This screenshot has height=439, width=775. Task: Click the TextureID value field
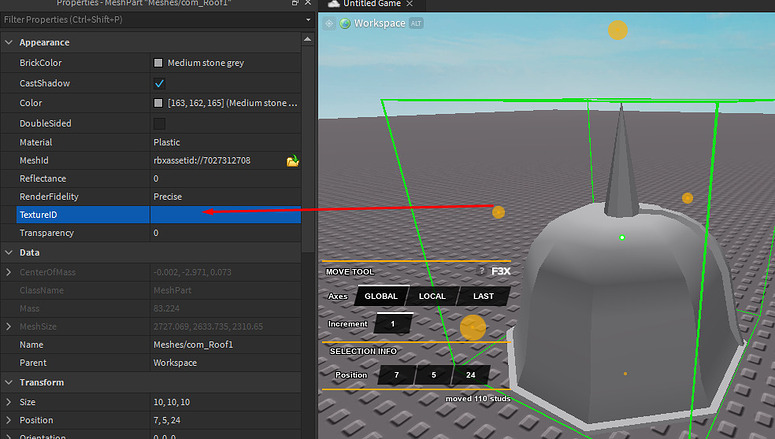[225, 215]
